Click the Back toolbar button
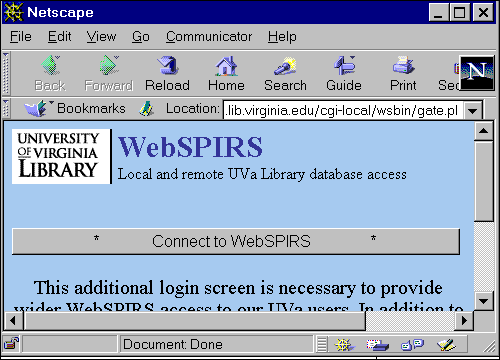The height and width of the screenshot is (360, 500). (x=50, y=73)
